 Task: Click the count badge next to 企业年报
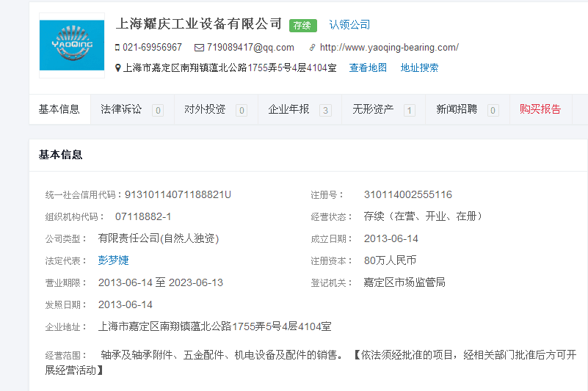(325, 110)
